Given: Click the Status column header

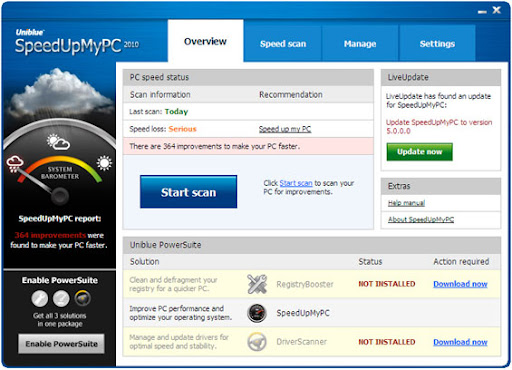Looking at the screenshot, I should (370, 262).
